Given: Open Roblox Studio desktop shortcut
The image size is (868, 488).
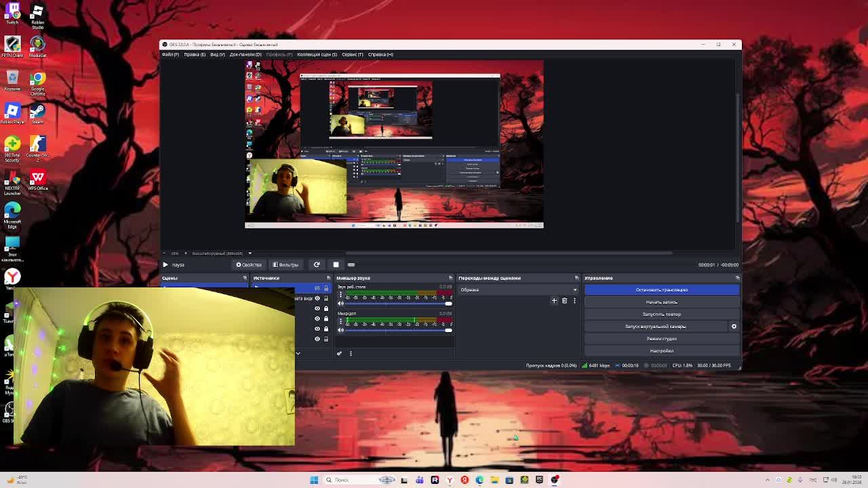Looking at the screenshot, I should coord(37,16).
